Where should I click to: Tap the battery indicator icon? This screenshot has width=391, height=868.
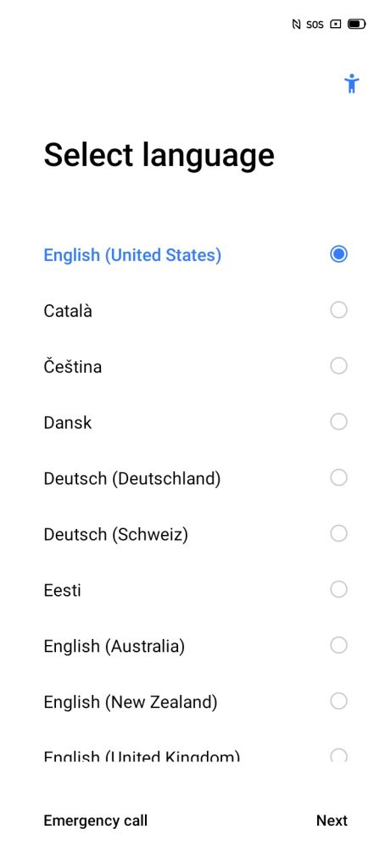pyautogui.click(x=357, y=25)
